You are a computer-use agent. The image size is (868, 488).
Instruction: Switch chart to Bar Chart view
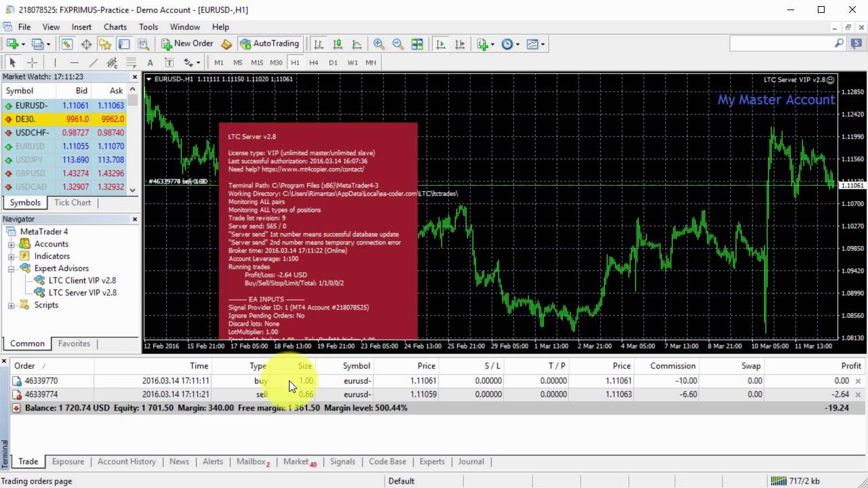319,44
